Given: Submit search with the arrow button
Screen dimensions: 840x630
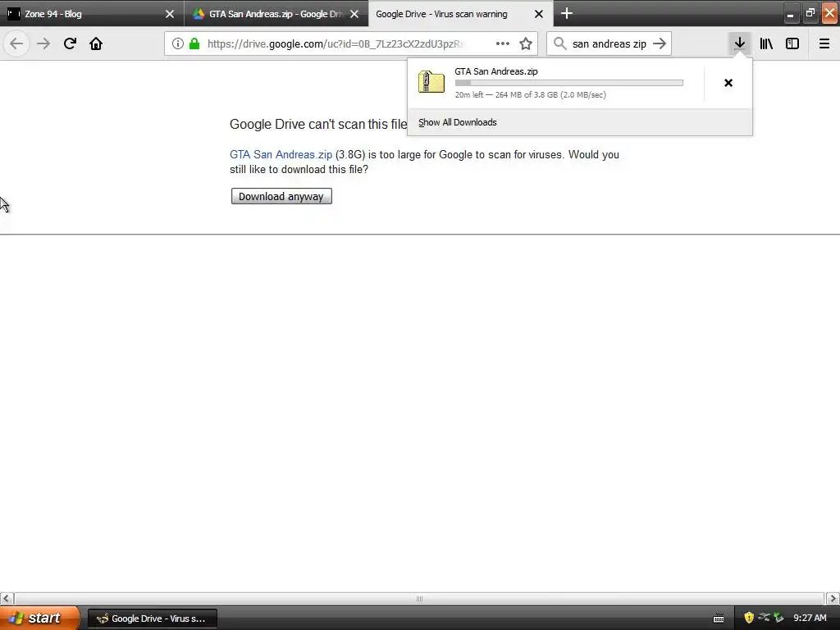Looking at the screenshot, I should (x=660, y=43).
